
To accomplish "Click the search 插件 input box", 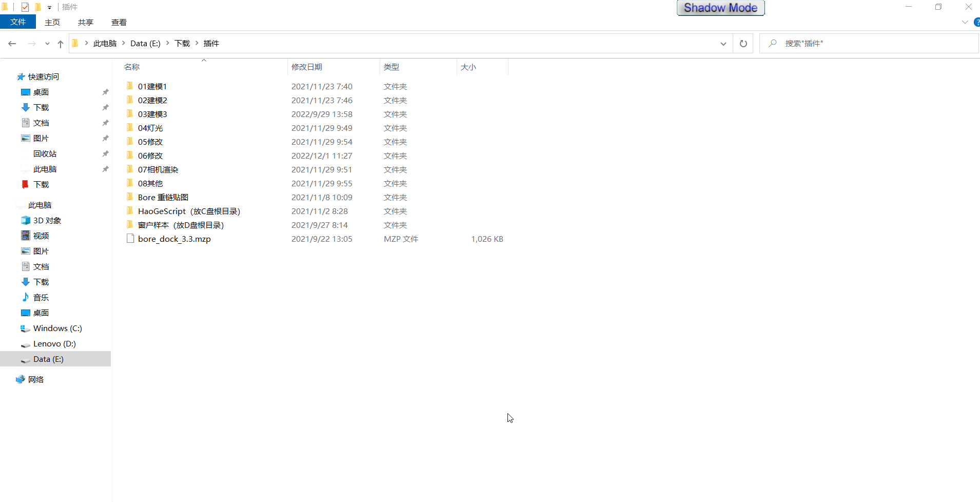I will [x=872, y=44].
